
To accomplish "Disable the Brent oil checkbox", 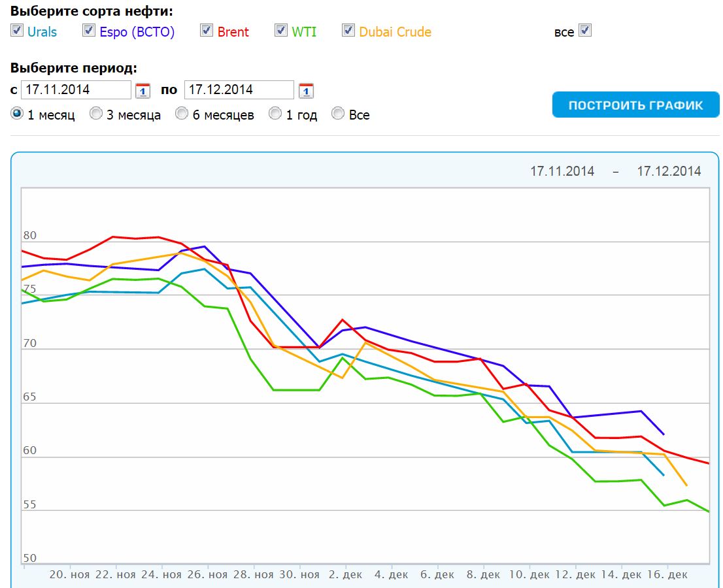I will click(x=207, y=30).
